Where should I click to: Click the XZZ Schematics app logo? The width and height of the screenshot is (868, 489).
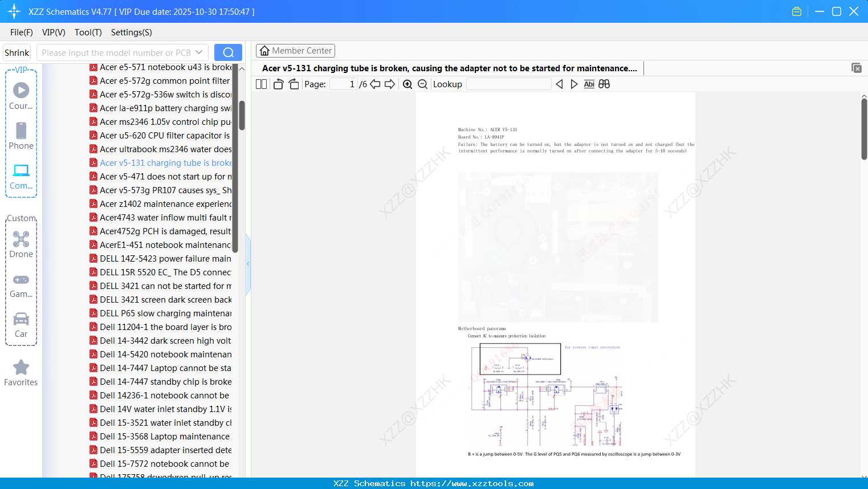tap(14, 11)
